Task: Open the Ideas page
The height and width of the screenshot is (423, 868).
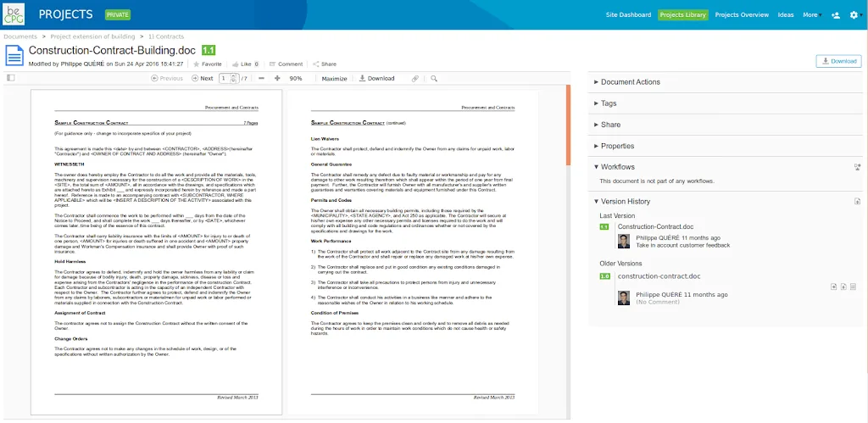Action: click(786, 15)
